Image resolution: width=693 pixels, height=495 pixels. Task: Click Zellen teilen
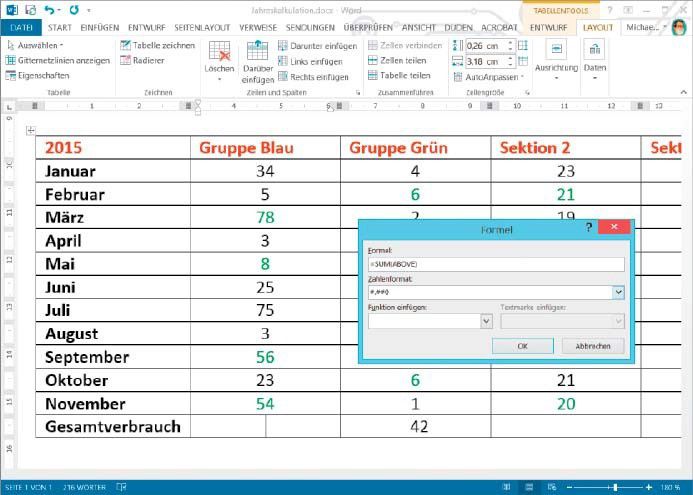tap(397, 61)
